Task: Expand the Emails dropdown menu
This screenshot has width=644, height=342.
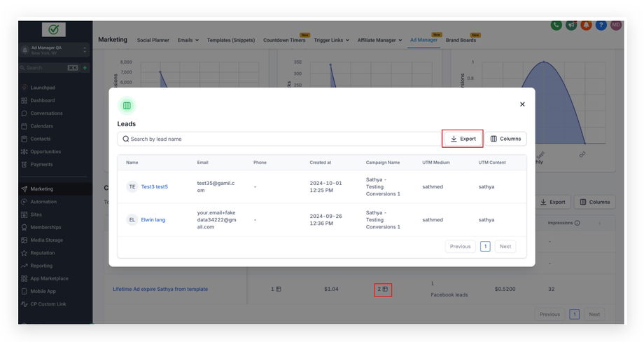Action: (x=188, y=40)
